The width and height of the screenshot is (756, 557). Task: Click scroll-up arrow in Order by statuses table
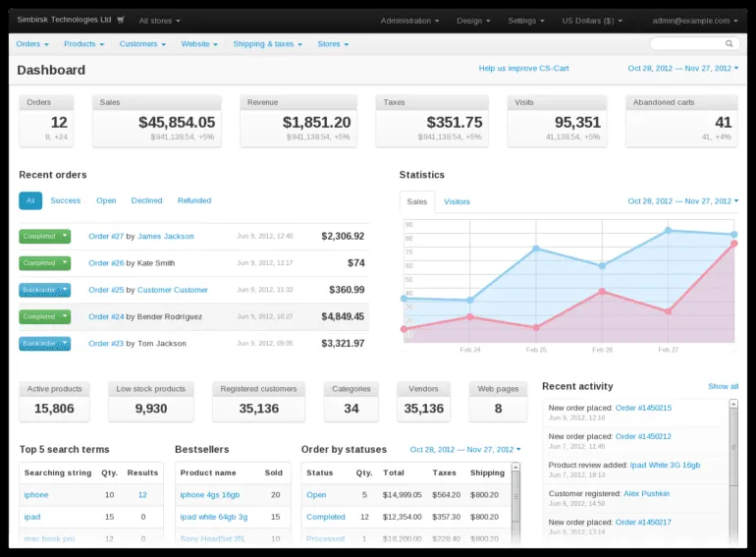pyautogui.click(x=517, y=467)
